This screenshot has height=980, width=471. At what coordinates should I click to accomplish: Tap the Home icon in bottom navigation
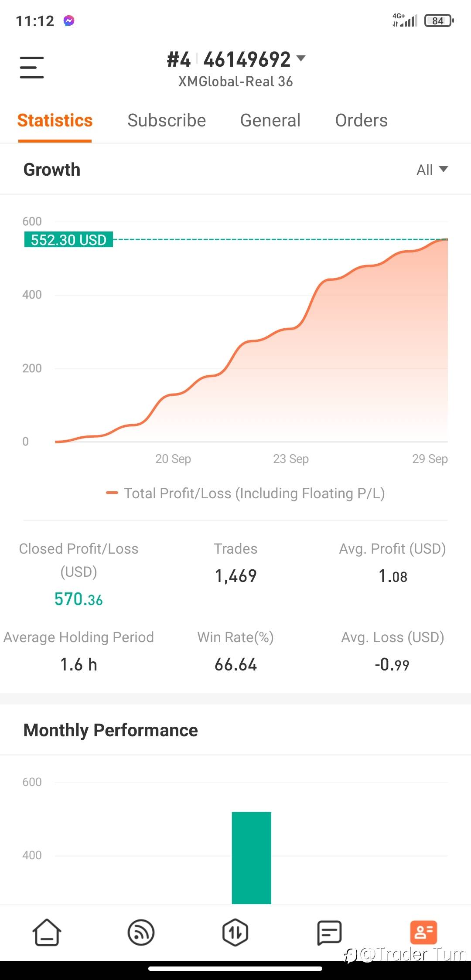coord(47,932)
